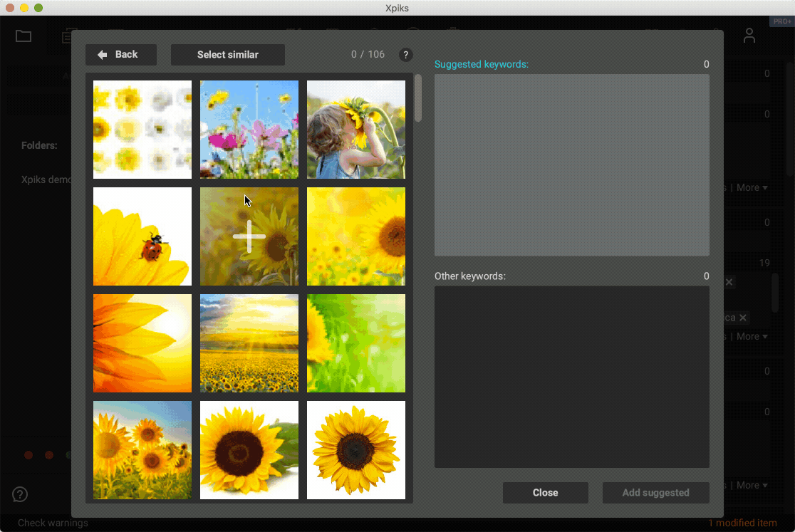Click the question mark help icon beside counter
The image size is (795, 532).
pyautogui.click(x=405, y=55)
